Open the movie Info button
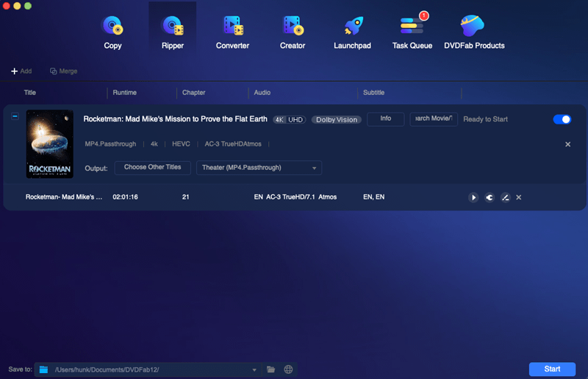 pos(385,119)
